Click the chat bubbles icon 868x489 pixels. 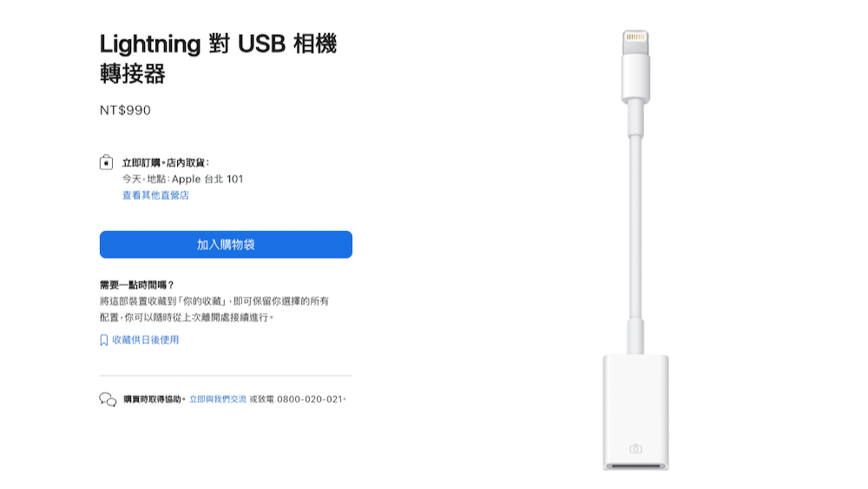click(108, 400)
